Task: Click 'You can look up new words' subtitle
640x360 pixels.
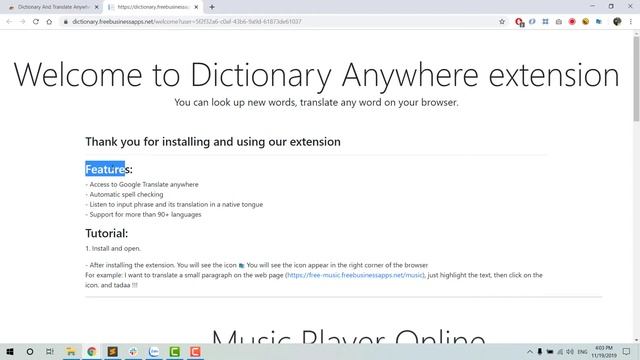Action: [x=316, y=102]
